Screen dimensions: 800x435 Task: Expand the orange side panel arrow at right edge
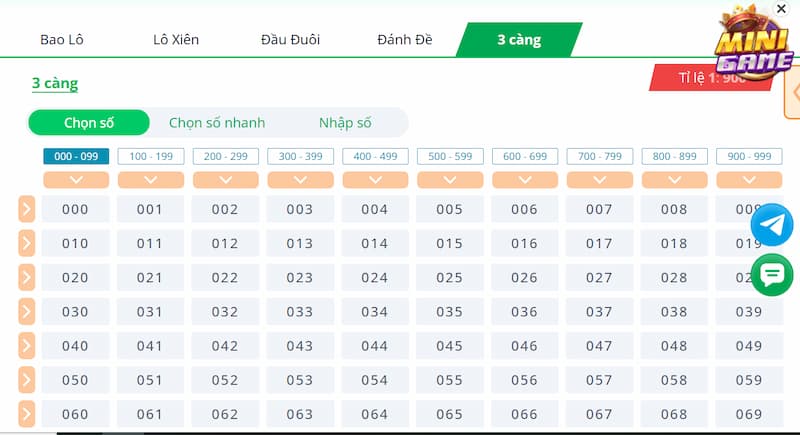click(x=794, y=92)
